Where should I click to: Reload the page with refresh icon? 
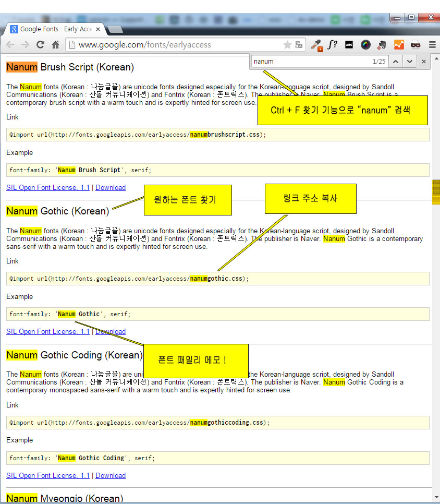[40, 45]
